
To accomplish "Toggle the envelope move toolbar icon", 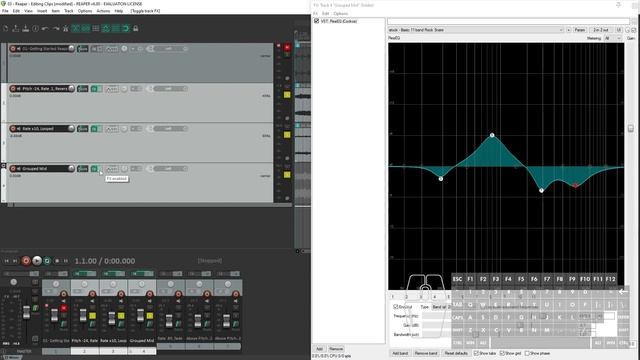I will click(106, 29).
